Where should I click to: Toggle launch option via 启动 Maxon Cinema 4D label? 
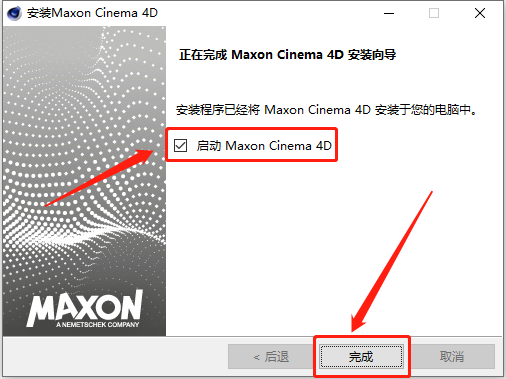tap(264, 146)
